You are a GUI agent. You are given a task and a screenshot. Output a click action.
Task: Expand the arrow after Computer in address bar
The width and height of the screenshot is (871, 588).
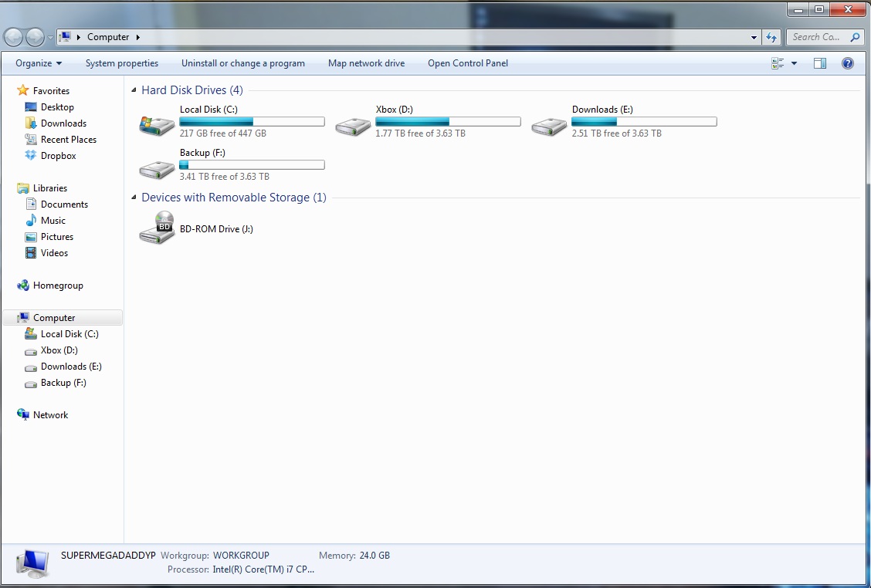(137, 37)
